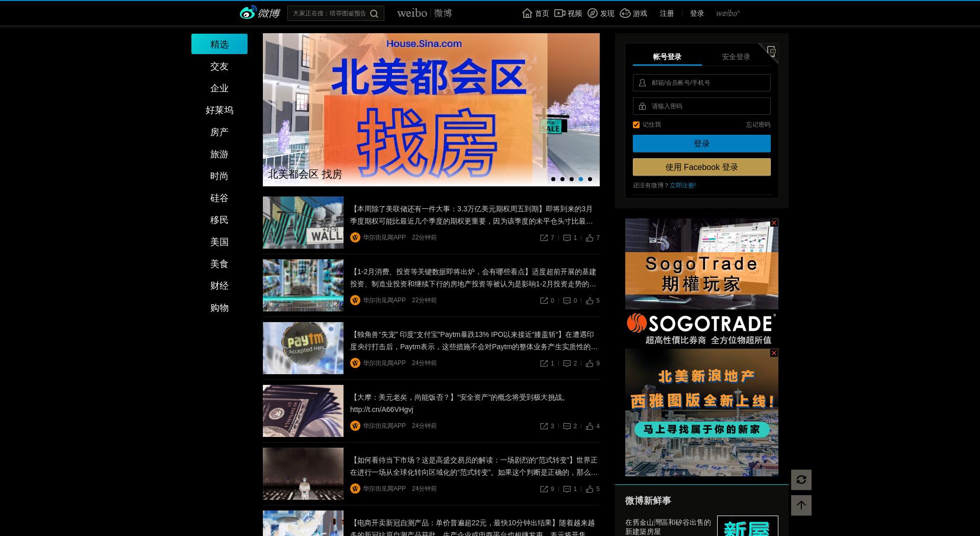The width and height of the screenshot is (980, 536).
Task: Click repost icon on 大摩美元 post
Action: (544, 426)
